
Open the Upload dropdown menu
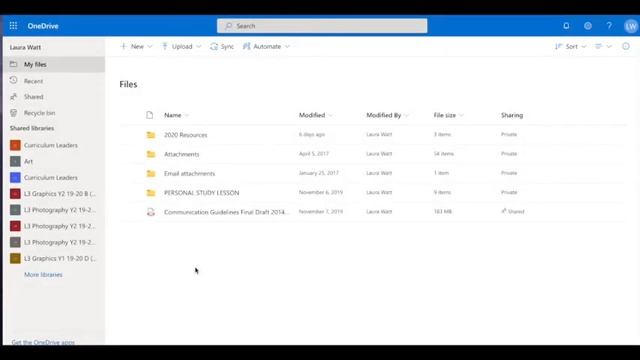[x=182, y=47]
